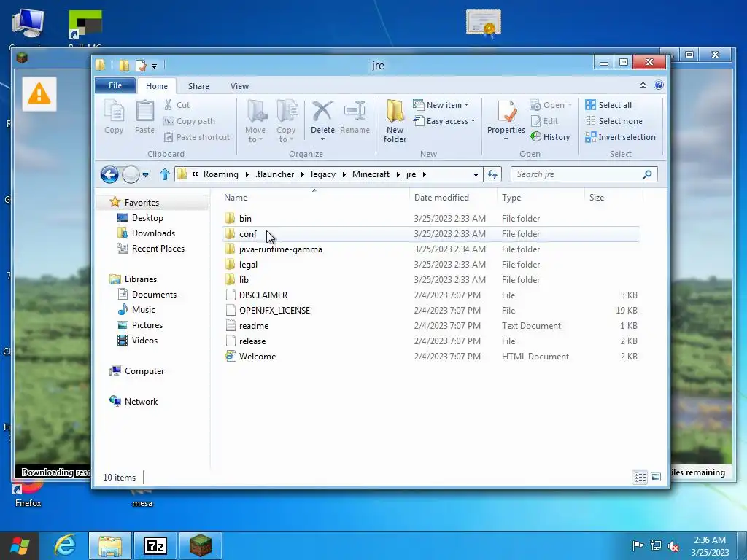The image size is (747, 560).
Task: Click Invert selection
Action: [x=621, y=137]
